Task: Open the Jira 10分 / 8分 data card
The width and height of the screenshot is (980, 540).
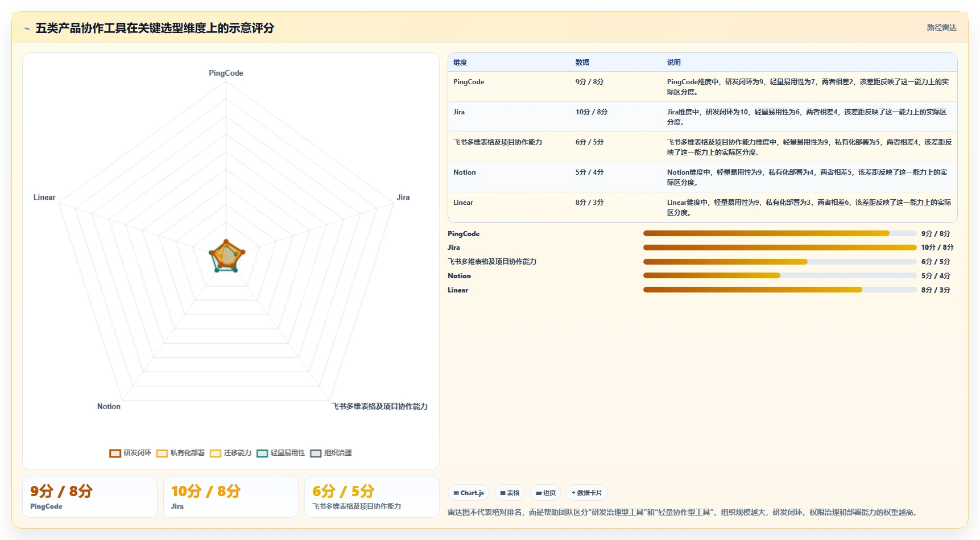Action: coord(231,497)
